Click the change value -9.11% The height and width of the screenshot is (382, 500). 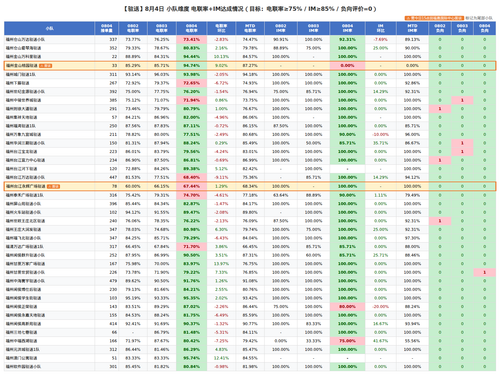tap(221, 177)
